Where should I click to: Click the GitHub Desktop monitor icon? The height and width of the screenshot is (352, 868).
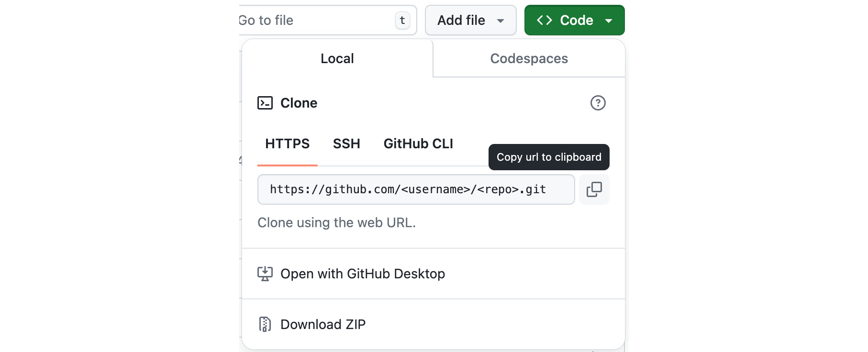265,274
